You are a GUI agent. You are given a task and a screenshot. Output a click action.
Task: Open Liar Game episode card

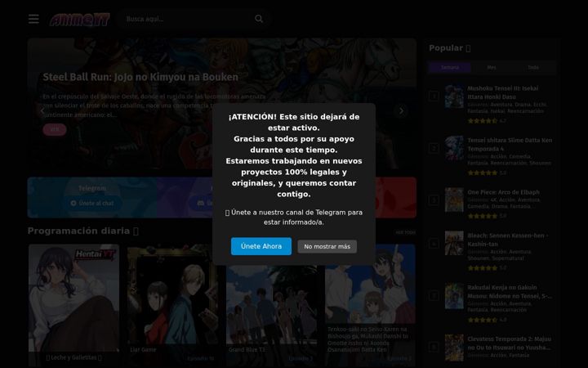(172, 305)
